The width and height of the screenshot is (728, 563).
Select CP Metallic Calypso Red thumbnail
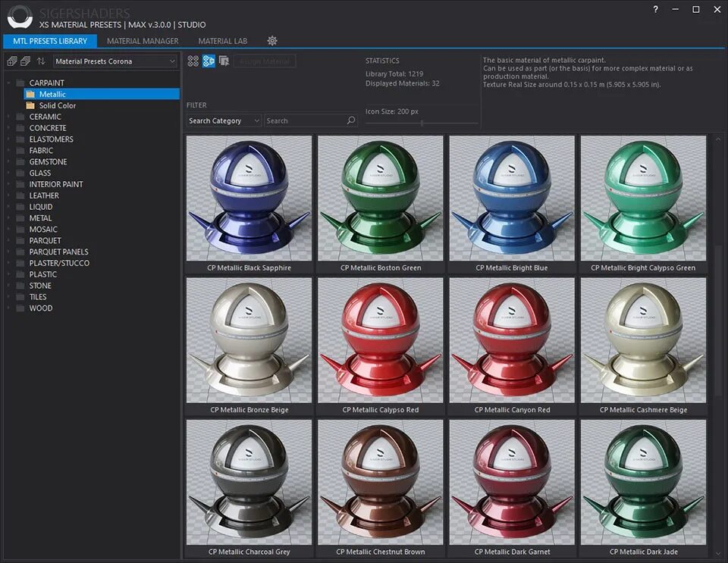coord(381,340)
